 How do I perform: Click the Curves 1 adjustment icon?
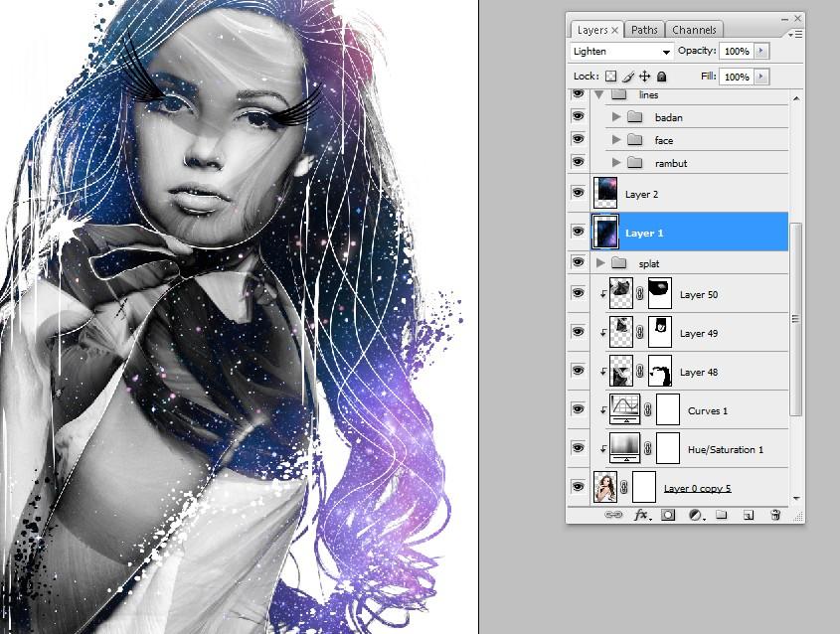[x=624, y=409]
